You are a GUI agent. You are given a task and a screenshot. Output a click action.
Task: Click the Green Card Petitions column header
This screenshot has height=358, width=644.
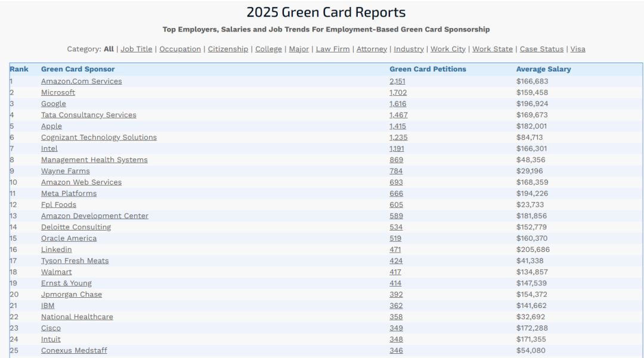[x=428, y=69]
